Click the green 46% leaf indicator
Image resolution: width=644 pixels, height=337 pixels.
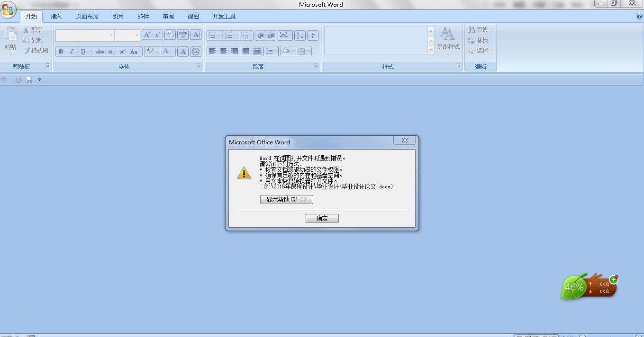[574, 286]
